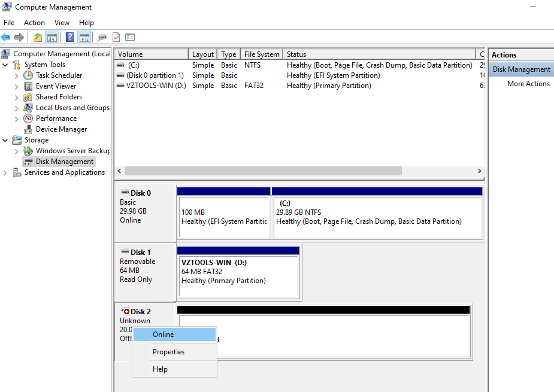Click the Forward arrow toolbar icon

[x=19, y=37]
